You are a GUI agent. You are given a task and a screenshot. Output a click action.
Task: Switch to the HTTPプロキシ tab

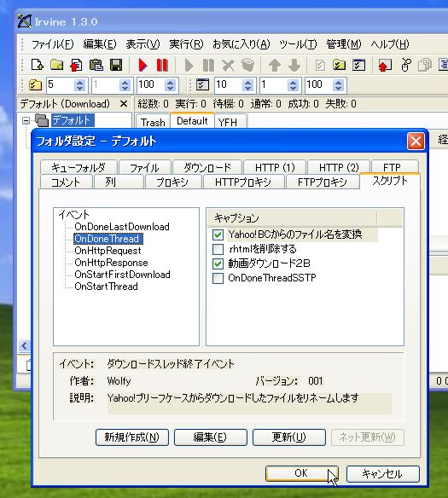point(242,182)
